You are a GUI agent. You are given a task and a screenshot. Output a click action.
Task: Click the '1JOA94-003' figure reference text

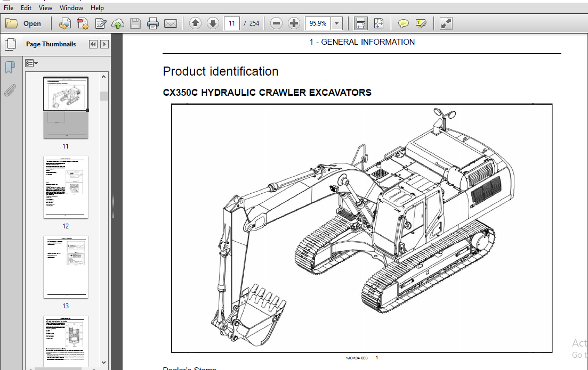pyautogui.click(x=356, y=358)
